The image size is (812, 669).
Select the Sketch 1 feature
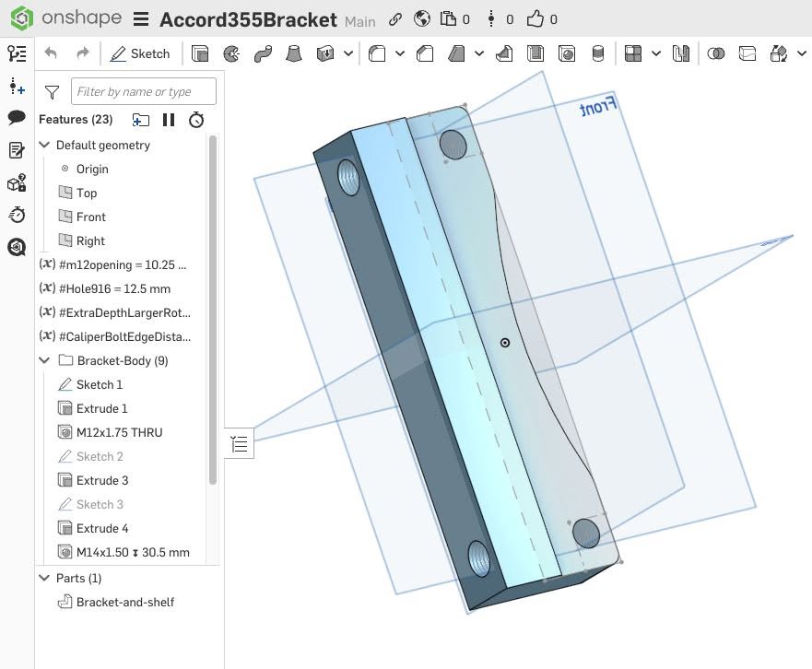tap(100, 384)
